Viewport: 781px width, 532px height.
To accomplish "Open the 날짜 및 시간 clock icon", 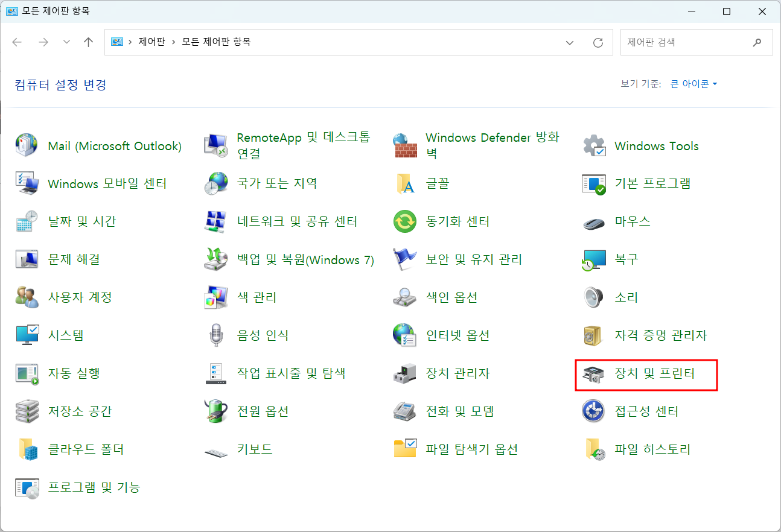I will point(27,221).
